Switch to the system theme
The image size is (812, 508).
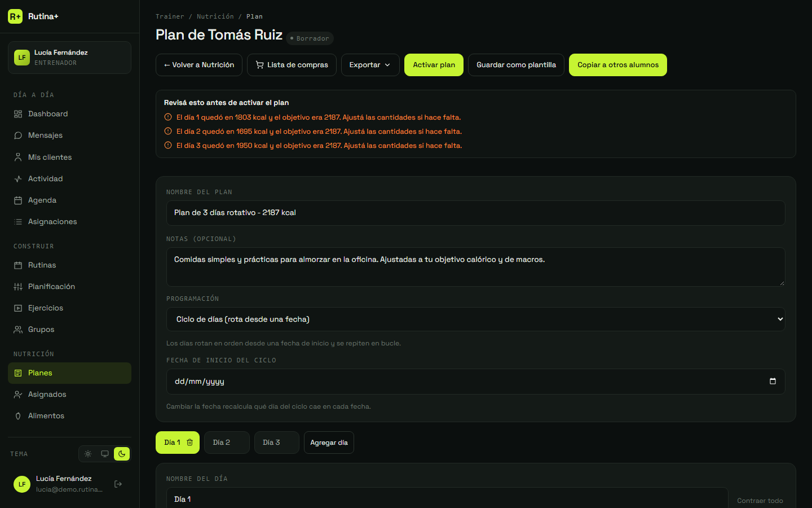click(105, 454)
